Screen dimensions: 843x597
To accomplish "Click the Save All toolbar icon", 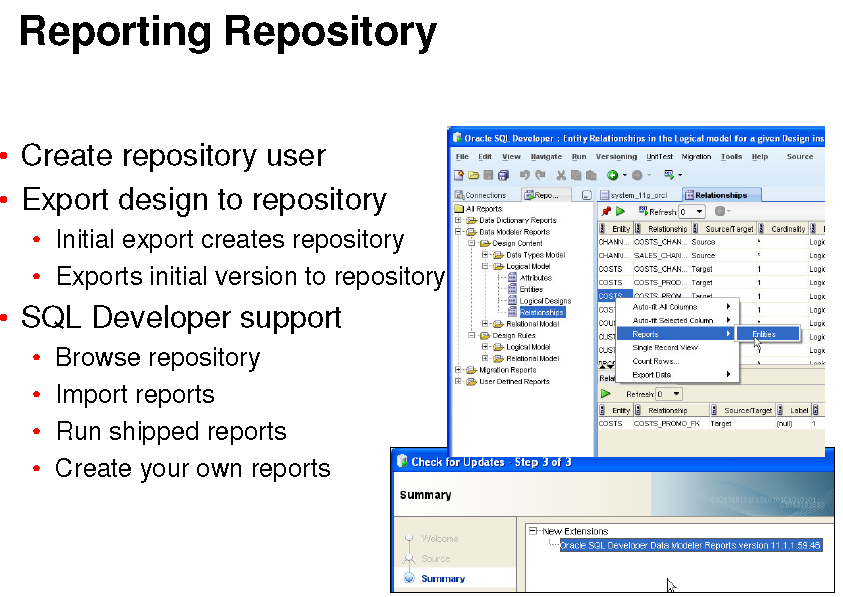I will pyautogui.click(x=503, y=175).
